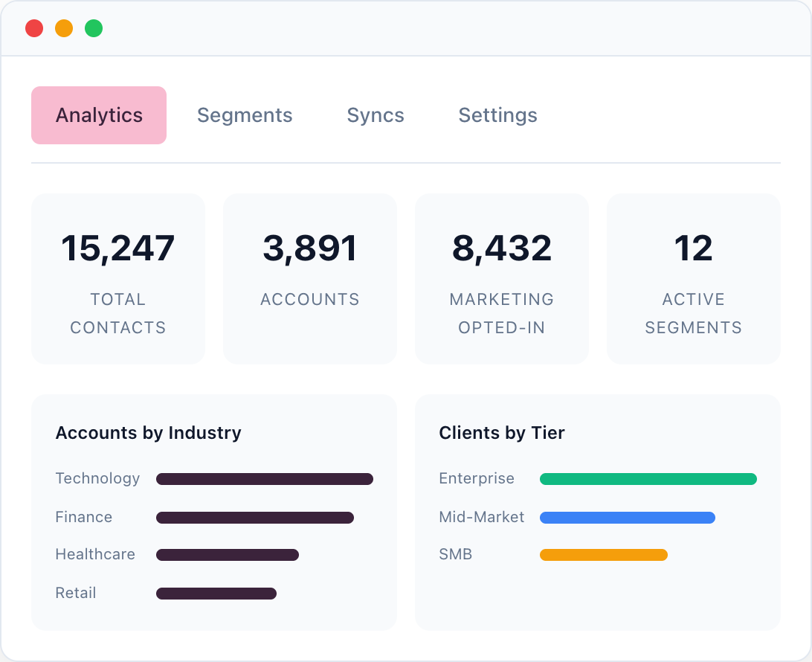
Task: Click the blue Mid-Market tier bar
Action: [628, 518]
